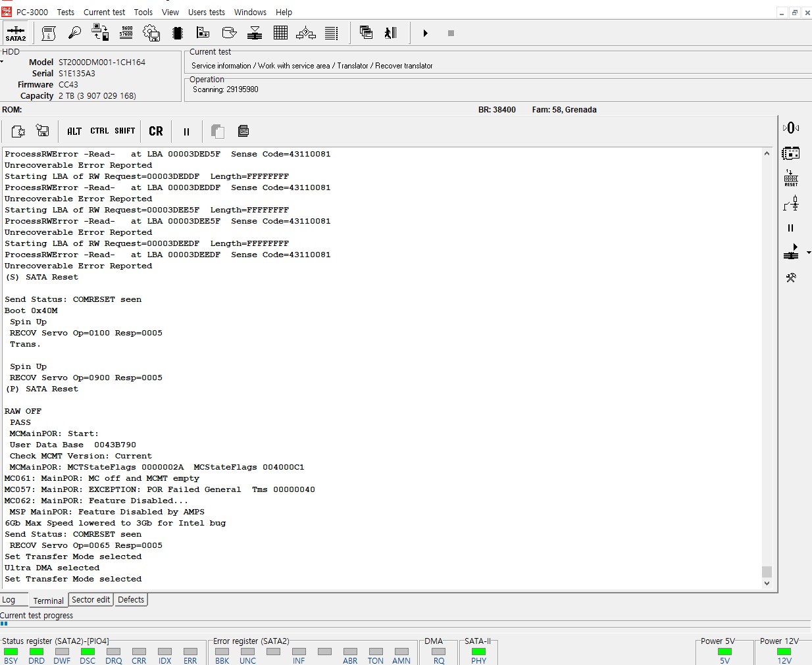This screenshot has height=665, width=812.
Task: Click the terminal document settings icon
Action: [18, 132]
